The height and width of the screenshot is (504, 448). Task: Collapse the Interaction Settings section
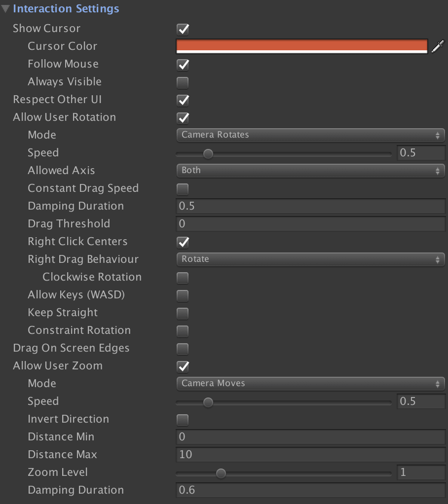5,9
